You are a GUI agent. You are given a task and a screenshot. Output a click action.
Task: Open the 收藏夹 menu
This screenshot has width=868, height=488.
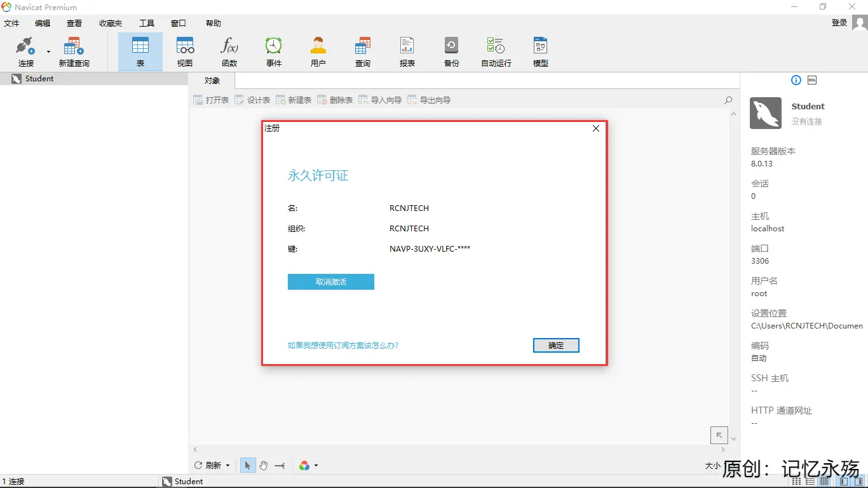tap(111, 24)
